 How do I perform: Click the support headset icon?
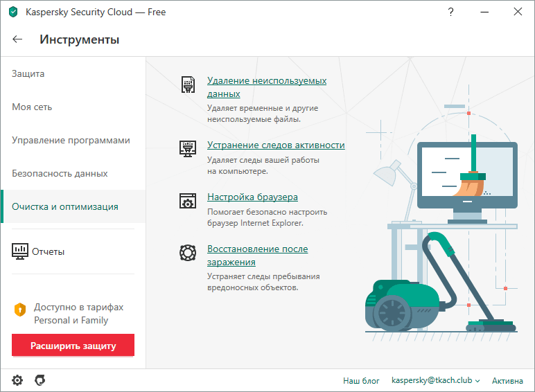click(x=40, y=380)
